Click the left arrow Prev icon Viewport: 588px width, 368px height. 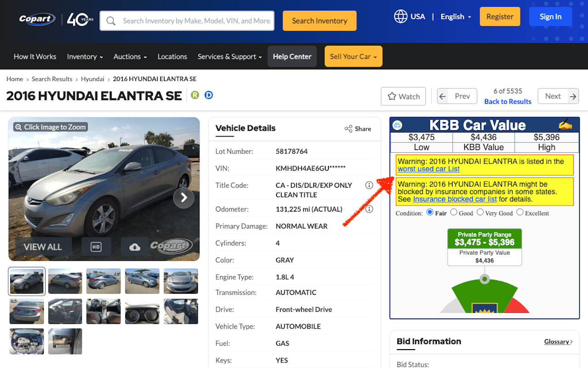[443, 96]
